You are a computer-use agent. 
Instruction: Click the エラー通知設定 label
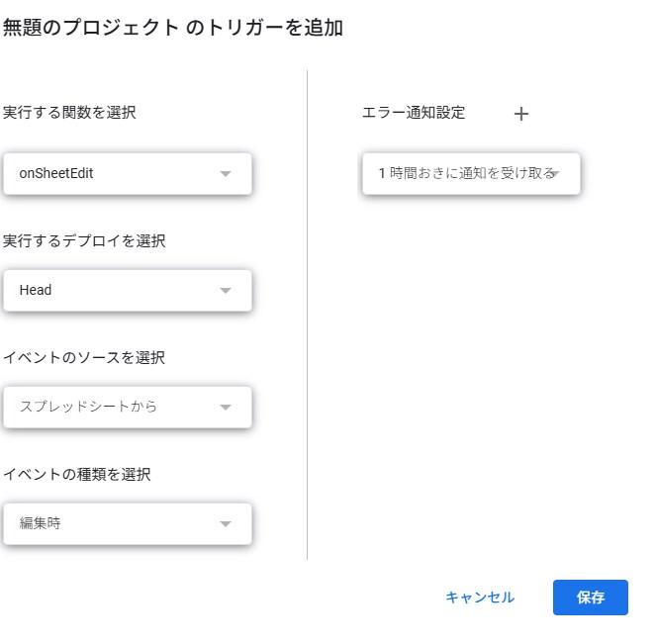coord(414,113)
